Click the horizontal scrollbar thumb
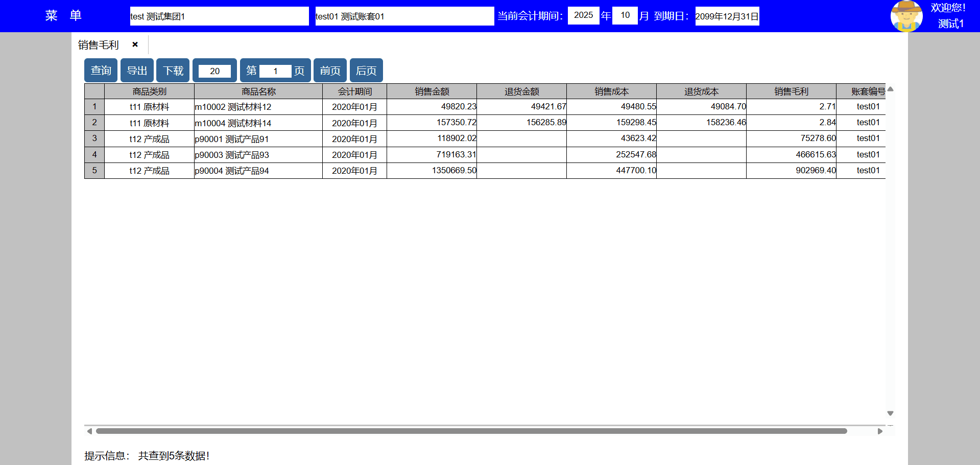This screenshot has width=980, height=465. tap(471, 431)
